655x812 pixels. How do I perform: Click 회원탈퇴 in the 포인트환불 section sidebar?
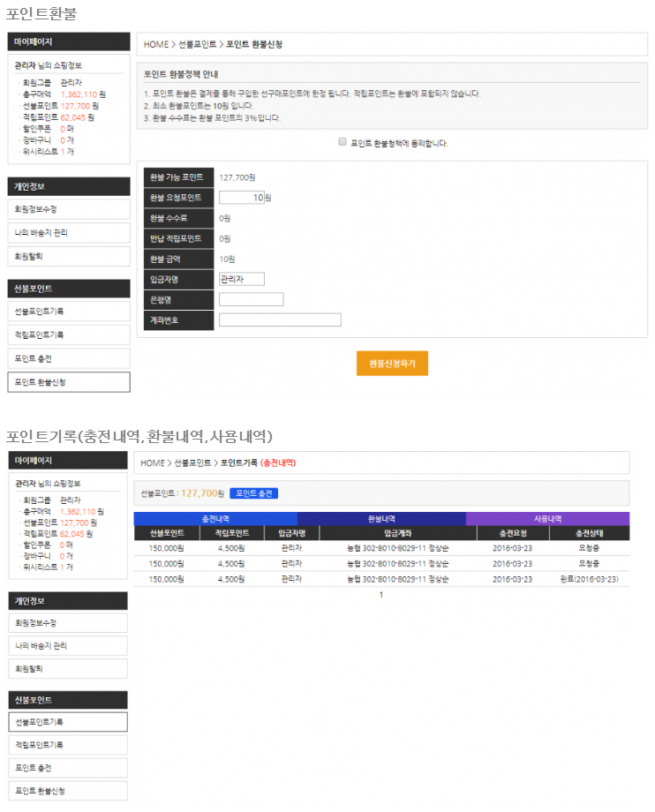69,256
